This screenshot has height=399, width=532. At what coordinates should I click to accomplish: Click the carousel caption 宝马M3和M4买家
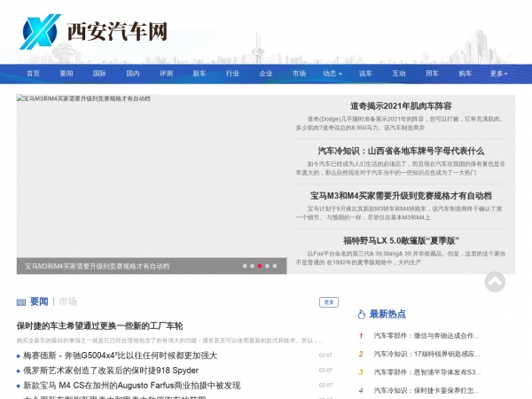point(97,266)
